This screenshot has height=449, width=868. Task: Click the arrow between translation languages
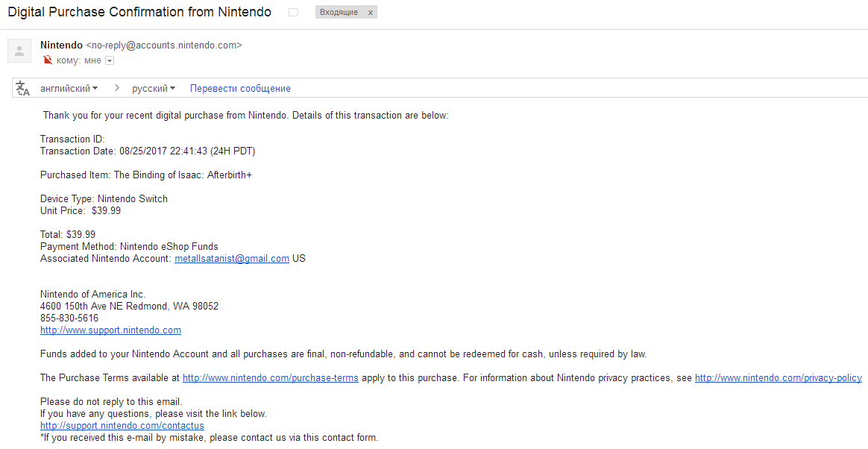(117, 88)
